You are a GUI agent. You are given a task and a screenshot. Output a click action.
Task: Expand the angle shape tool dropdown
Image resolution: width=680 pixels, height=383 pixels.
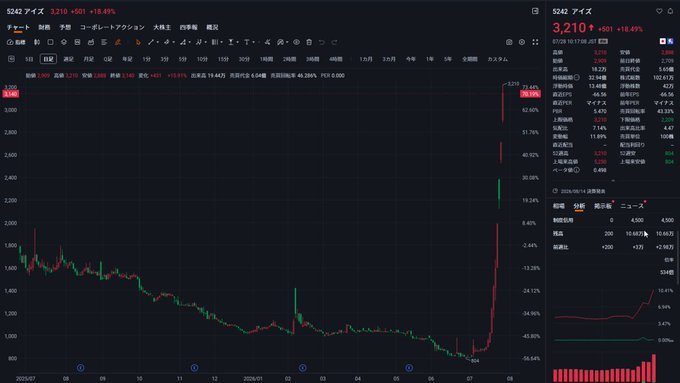tap(190, 43)
